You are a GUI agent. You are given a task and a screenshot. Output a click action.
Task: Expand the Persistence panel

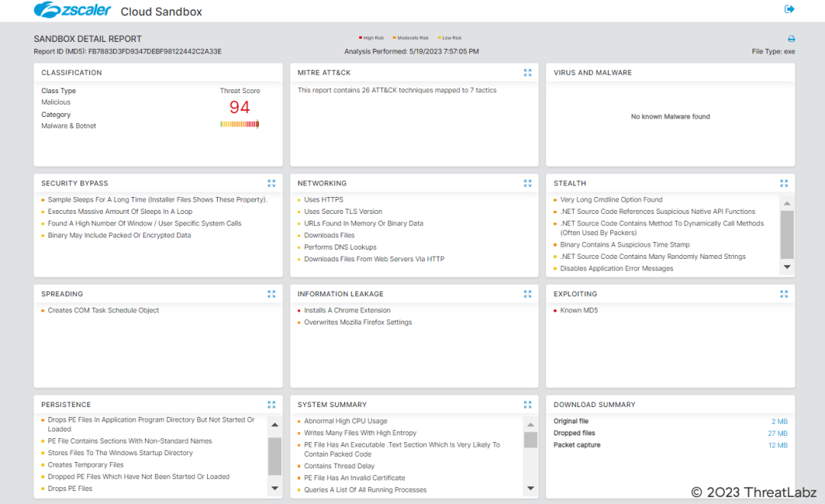pos(271,405)
